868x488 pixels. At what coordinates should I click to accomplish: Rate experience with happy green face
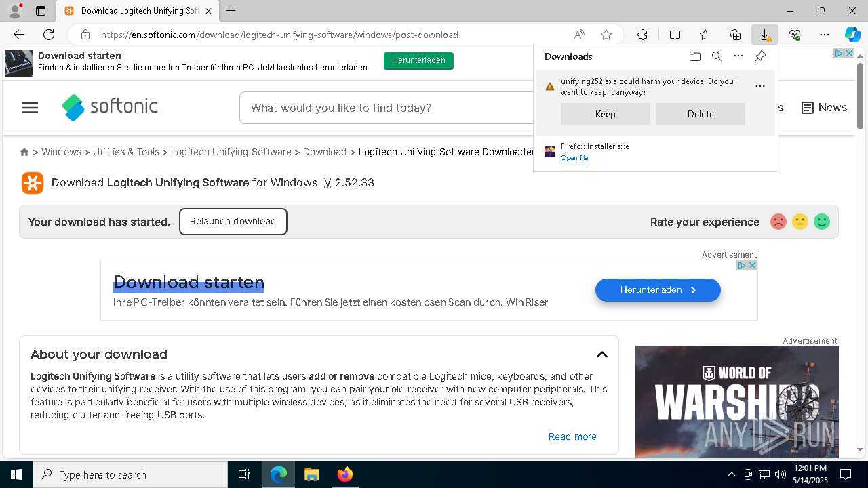(822, 222)
